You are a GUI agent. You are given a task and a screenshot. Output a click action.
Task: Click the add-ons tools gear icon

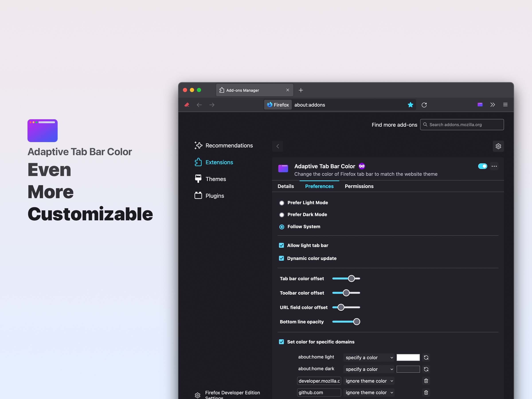tap(498, 146)
